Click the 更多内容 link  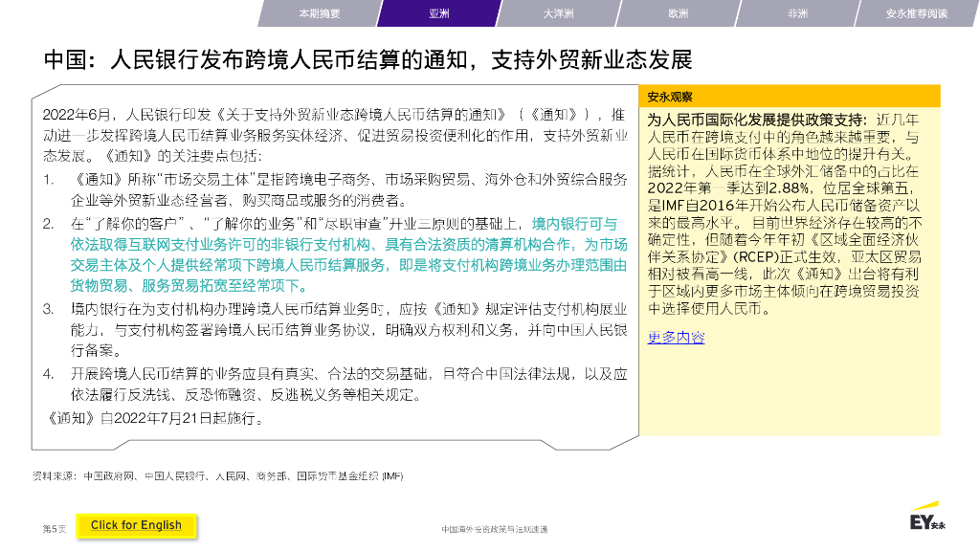coord(677,338)
